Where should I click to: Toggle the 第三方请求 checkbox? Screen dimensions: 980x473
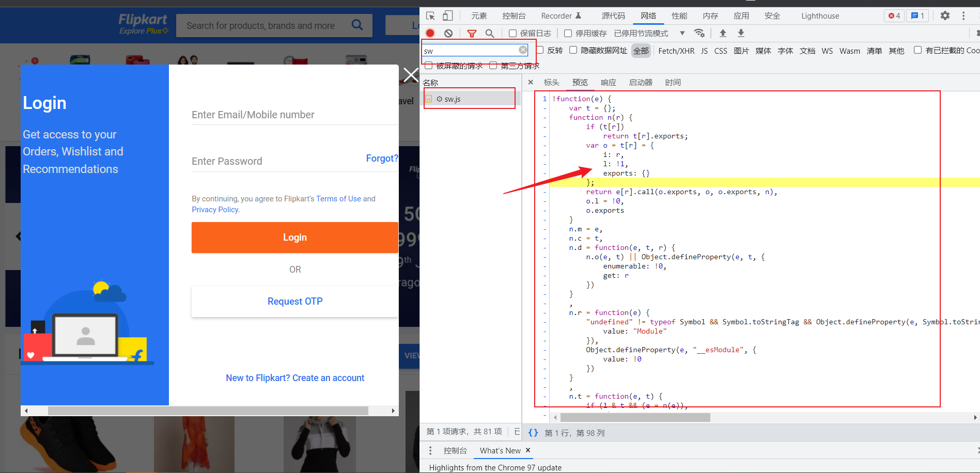point(493,66)
